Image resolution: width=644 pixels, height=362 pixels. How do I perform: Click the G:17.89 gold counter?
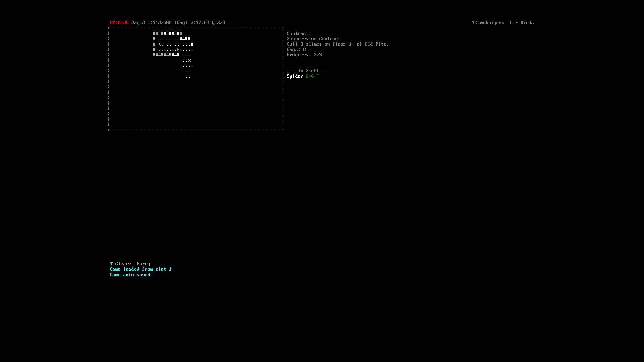pos(200,22)
